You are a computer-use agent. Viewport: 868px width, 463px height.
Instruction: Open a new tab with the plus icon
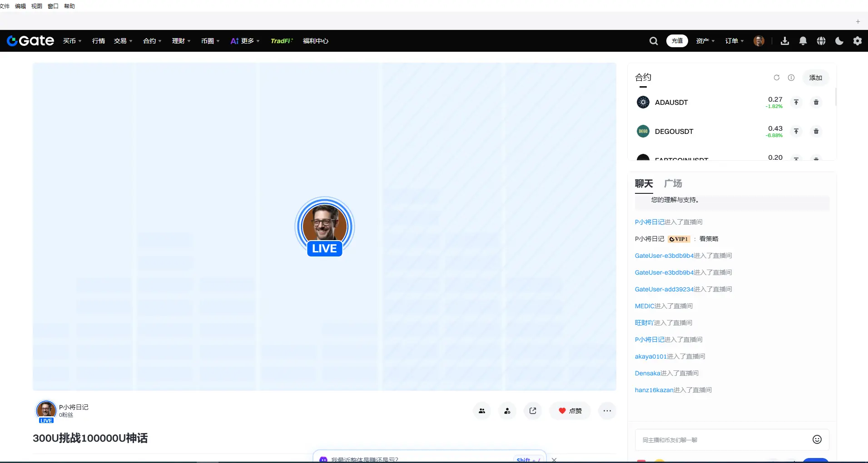pyautogui.click(x=858, y=21)
